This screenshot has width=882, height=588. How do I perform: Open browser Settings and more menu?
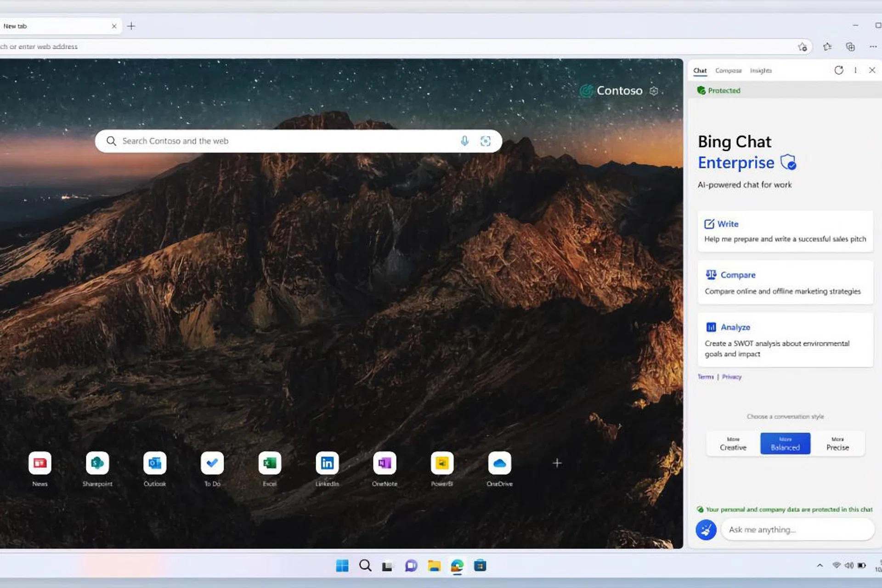coord(873,46)
